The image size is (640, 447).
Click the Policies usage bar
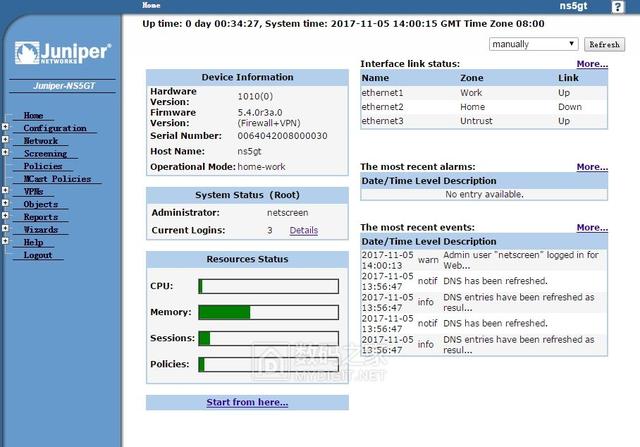tap(268, 365)
